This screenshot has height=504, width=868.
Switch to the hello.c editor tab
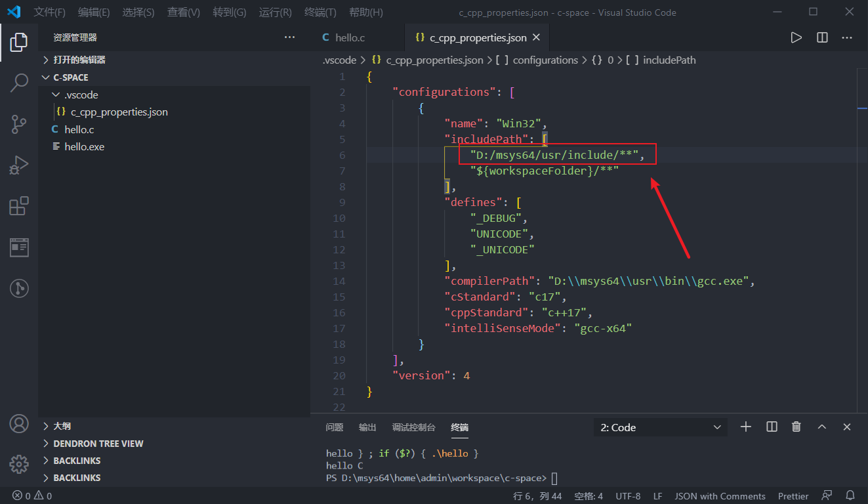click(350, 37)
